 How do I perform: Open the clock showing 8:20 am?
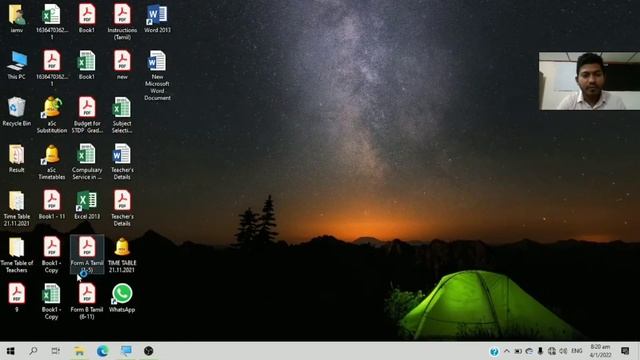(x=600, y=351)
